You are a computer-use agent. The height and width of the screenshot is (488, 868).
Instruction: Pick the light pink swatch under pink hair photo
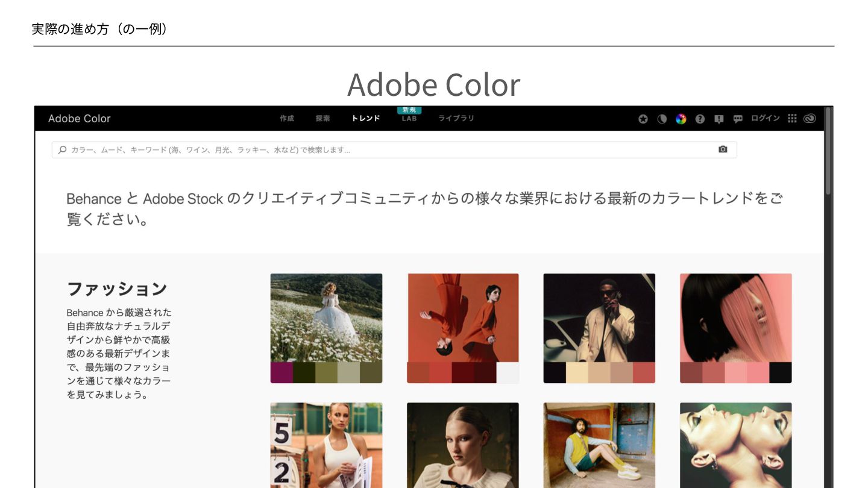click(736, 373)
